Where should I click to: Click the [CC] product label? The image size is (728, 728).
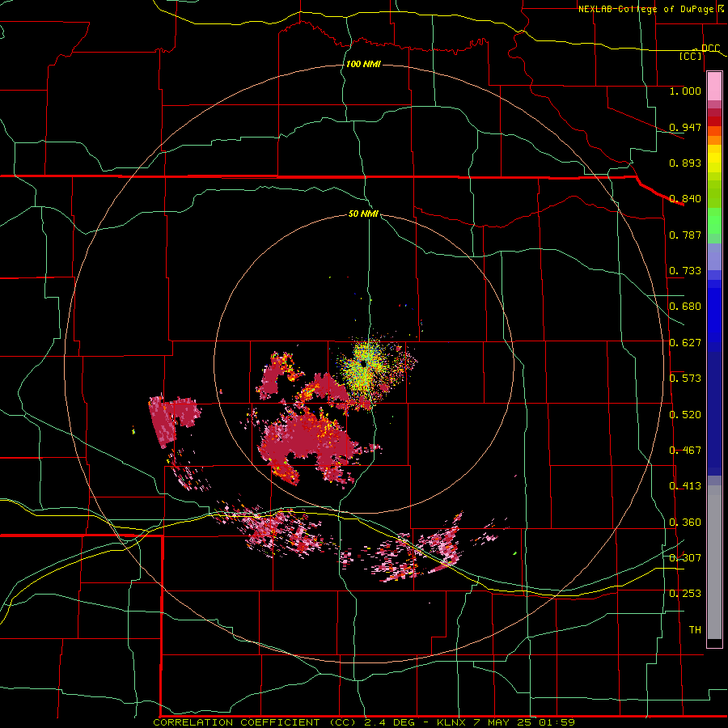[691, 56]
